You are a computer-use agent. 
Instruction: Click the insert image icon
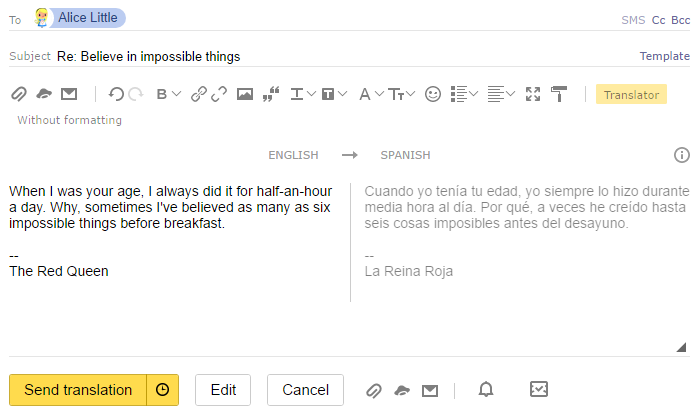click(x=245, y=94)
